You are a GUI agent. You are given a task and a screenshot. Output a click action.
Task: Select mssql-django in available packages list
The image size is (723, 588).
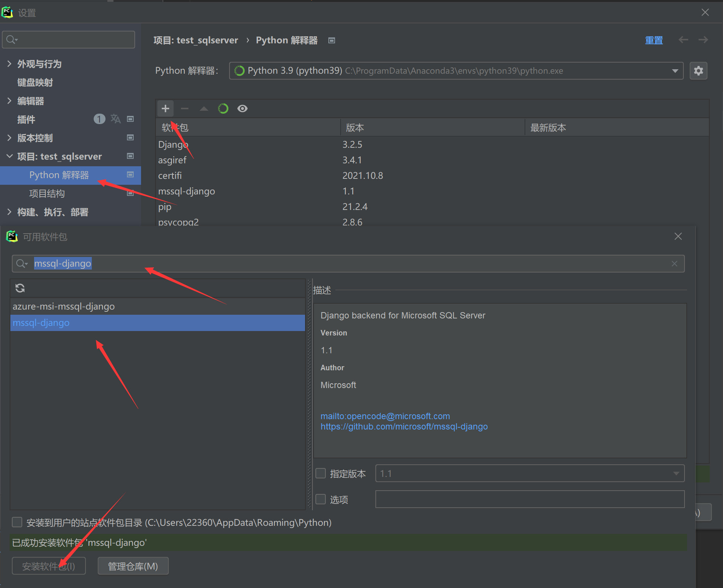(158, 323)
